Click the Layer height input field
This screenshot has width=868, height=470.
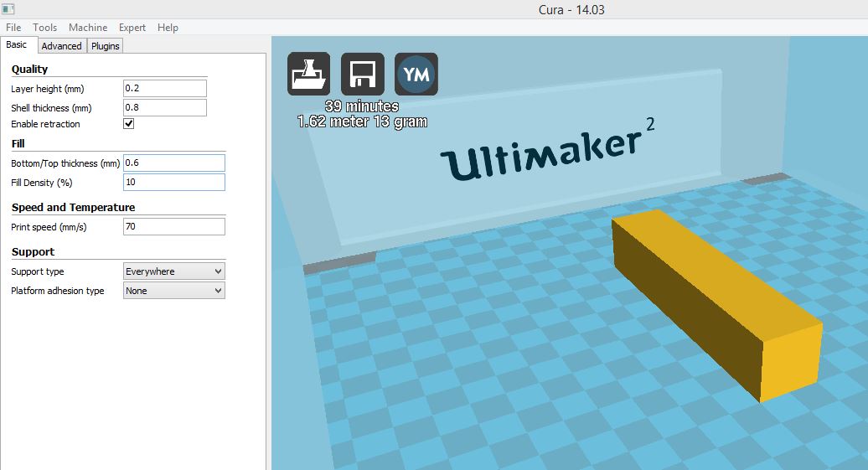164,89
